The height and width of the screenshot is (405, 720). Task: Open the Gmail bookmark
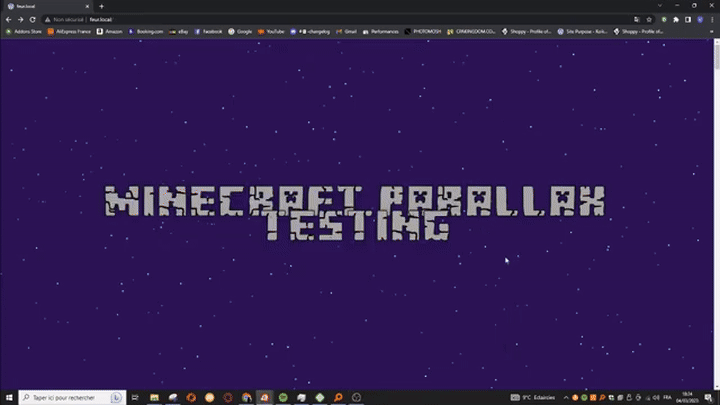coord(347,32)
